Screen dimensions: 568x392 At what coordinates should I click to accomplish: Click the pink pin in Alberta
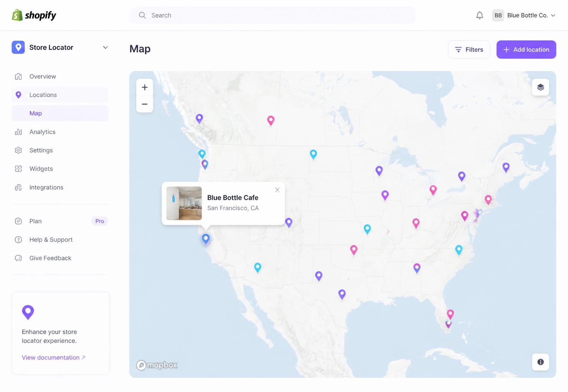[x=271, y=120]
